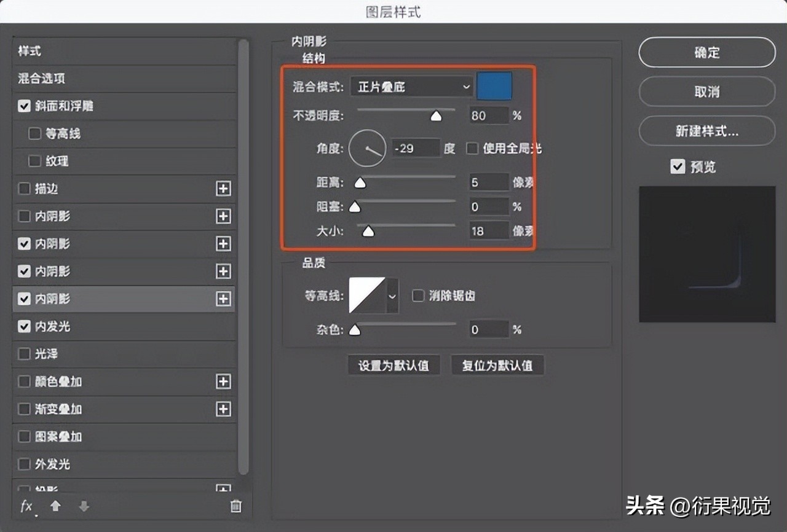The width and height of the screenshot is (787, 532).
Task: Move the effect up with the arrow icon
Action: click(x=55, y=506)
